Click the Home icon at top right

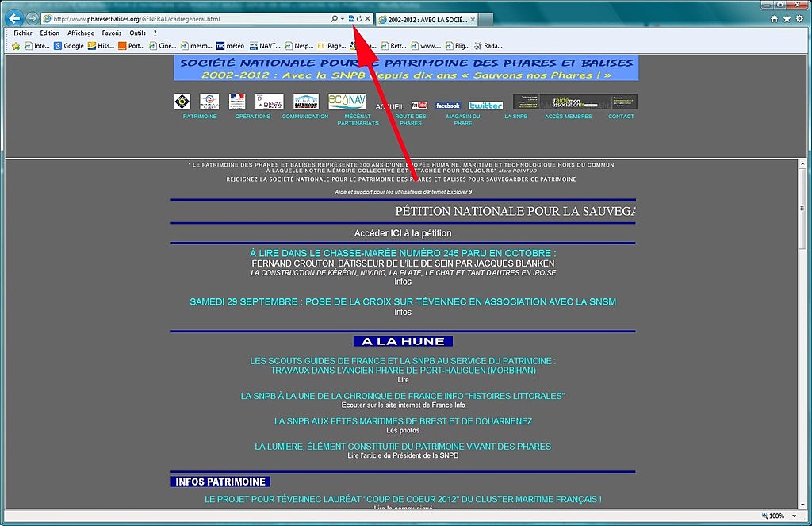774,19
